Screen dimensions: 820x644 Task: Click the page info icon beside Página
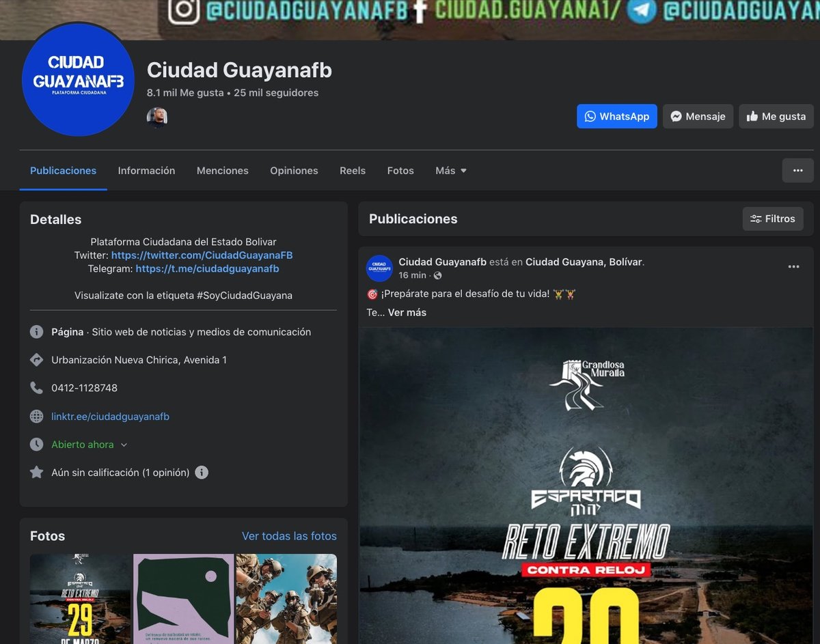tap(37, 332)
